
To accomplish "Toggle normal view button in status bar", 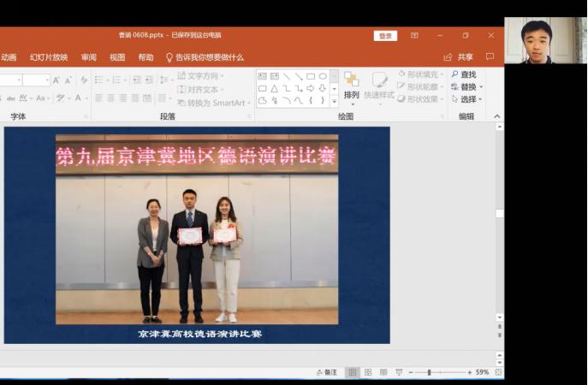I will pos(353,373).
